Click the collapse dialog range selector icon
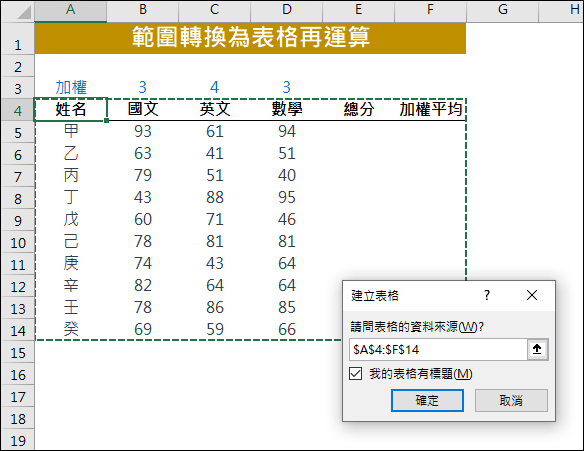Viewport: 584px width, 451px height. click(537, 349)
